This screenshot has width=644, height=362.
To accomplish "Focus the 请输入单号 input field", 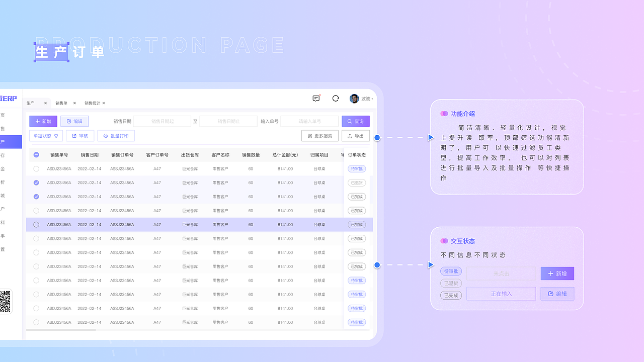I will 309,121.
